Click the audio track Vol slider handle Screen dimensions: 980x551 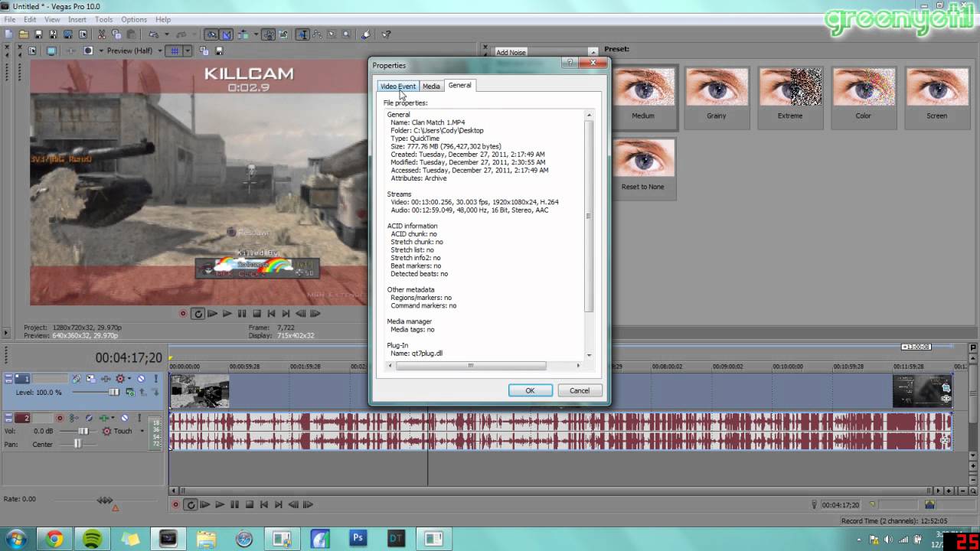click(83, 431)
